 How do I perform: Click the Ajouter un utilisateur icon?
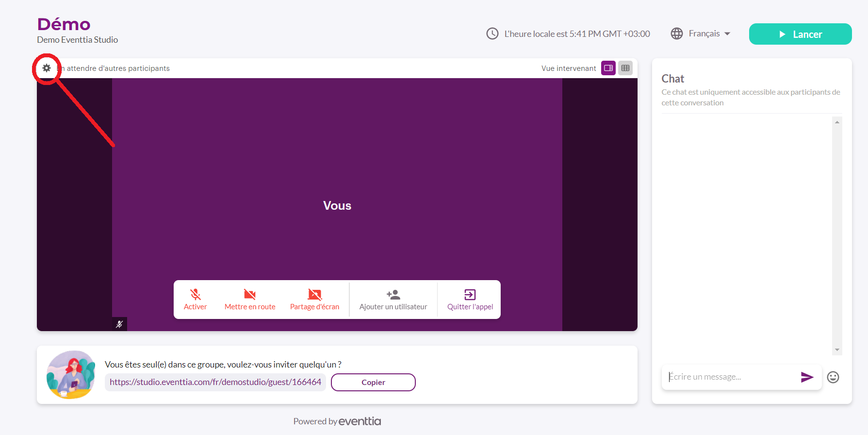(x=393, y=295)
